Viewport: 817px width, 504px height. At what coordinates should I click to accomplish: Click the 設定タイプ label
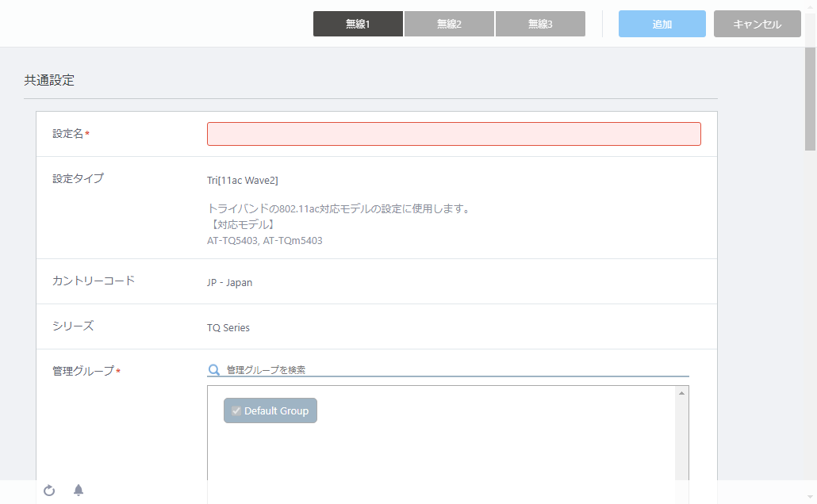[x=79, y=178]
